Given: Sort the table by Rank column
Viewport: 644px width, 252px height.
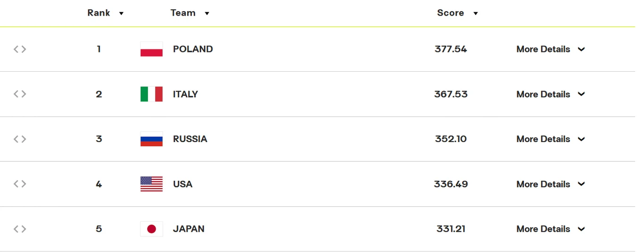Looking at the screenshot, I should pos(106,13).
